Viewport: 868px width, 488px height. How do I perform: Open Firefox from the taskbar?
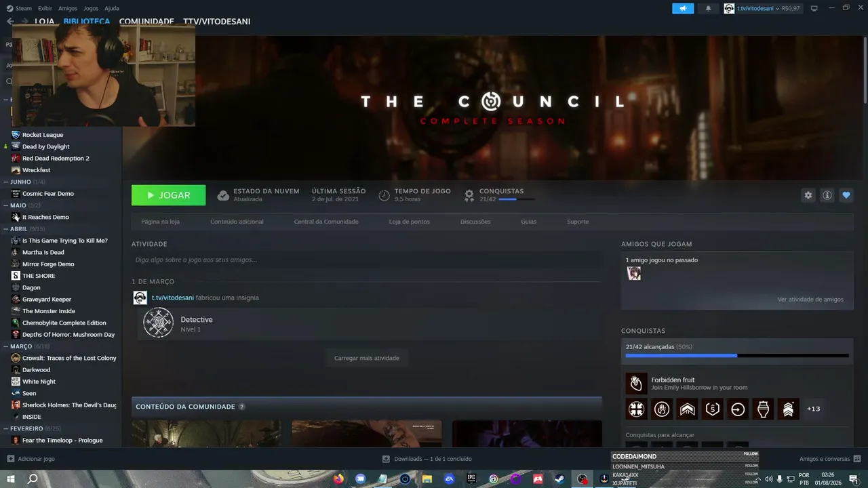[x=338, y=479]
